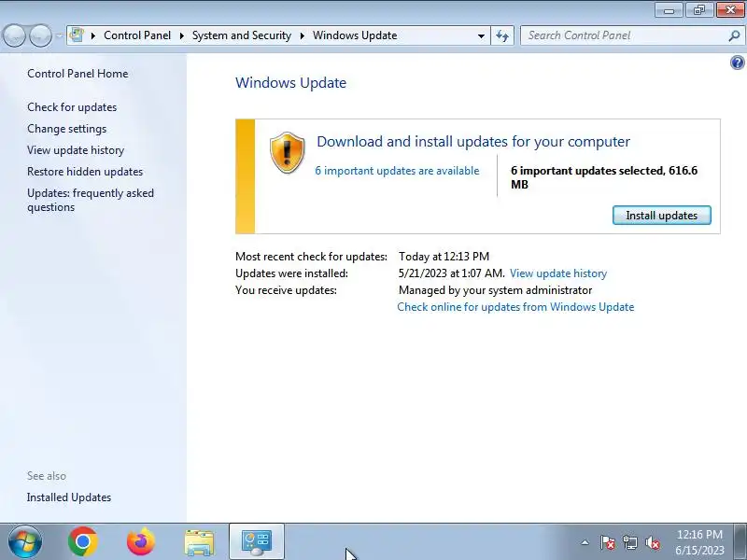Image resolution: width=747 pixels, height=560 pixels.
Task: Close the Windows Update window
Action: pyautogui.click(x=730, y=9)
